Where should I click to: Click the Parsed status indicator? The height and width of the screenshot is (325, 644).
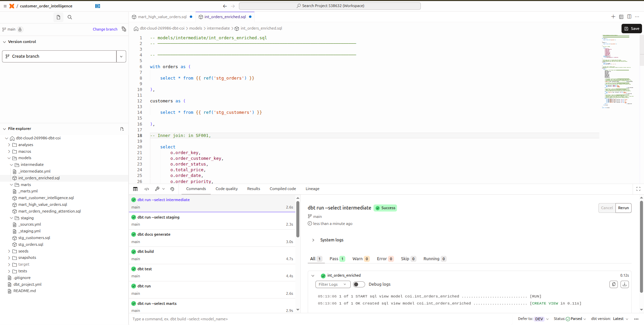point(576,319)
